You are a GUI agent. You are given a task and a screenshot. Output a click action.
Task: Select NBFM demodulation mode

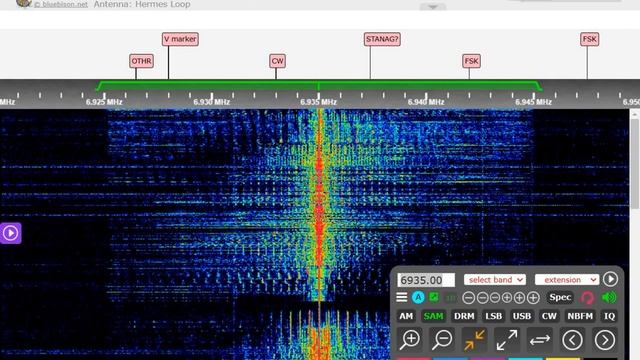[x=580, y=316]
